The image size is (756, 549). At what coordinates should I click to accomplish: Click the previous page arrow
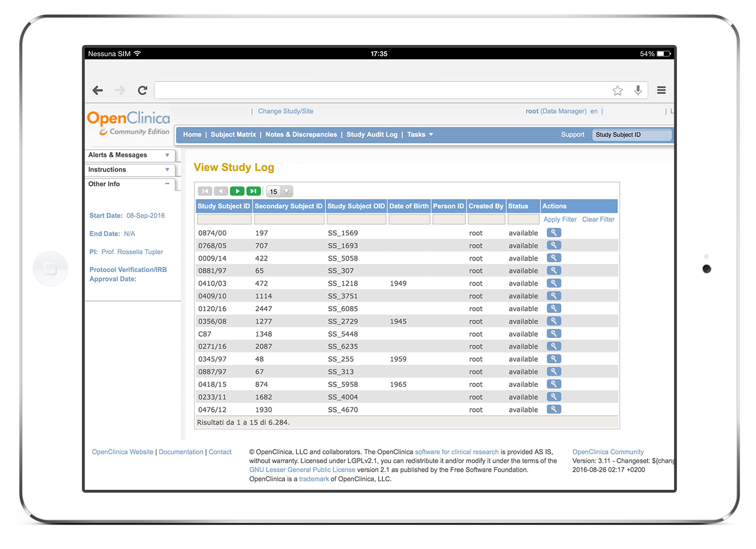coord(221,191)
